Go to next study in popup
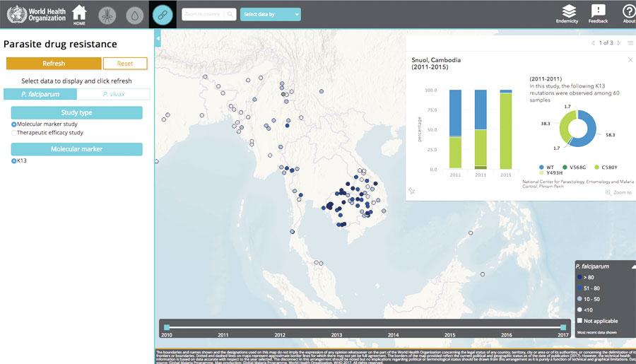636x364 pixels. click(x=619, y=43)
